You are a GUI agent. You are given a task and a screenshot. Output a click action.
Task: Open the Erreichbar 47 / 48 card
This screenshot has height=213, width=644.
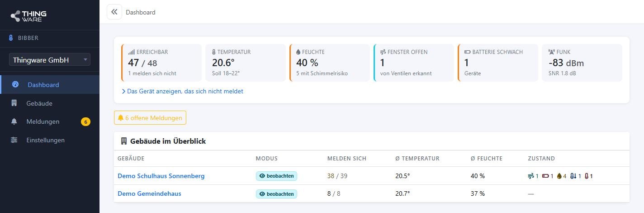(161, 63)
